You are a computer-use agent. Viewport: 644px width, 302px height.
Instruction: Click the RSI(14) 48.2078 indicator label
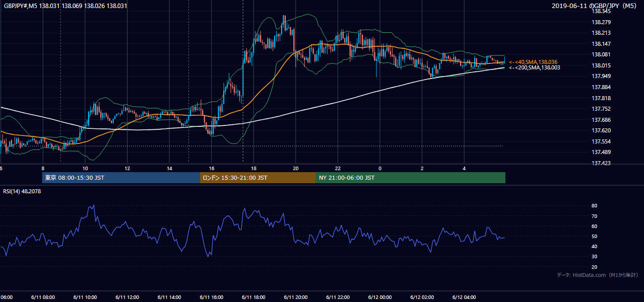point(23,191)
